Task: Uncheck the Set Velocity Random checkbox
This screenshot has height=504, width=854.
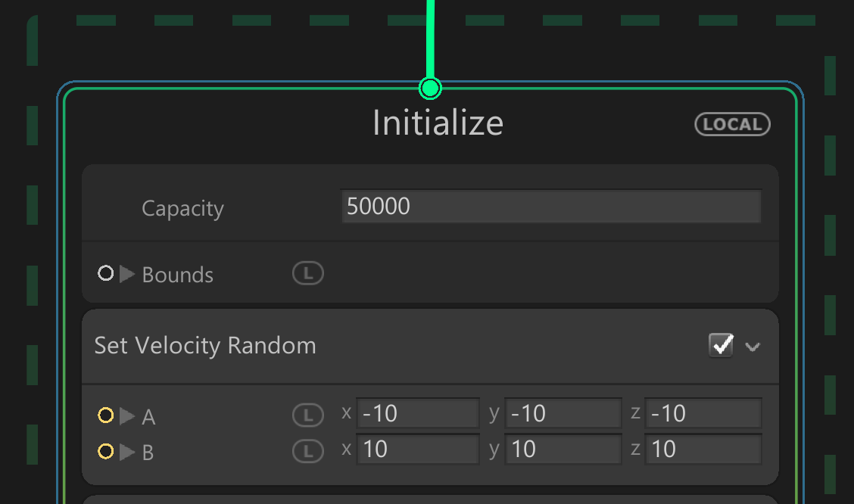Action: point(721,346)
